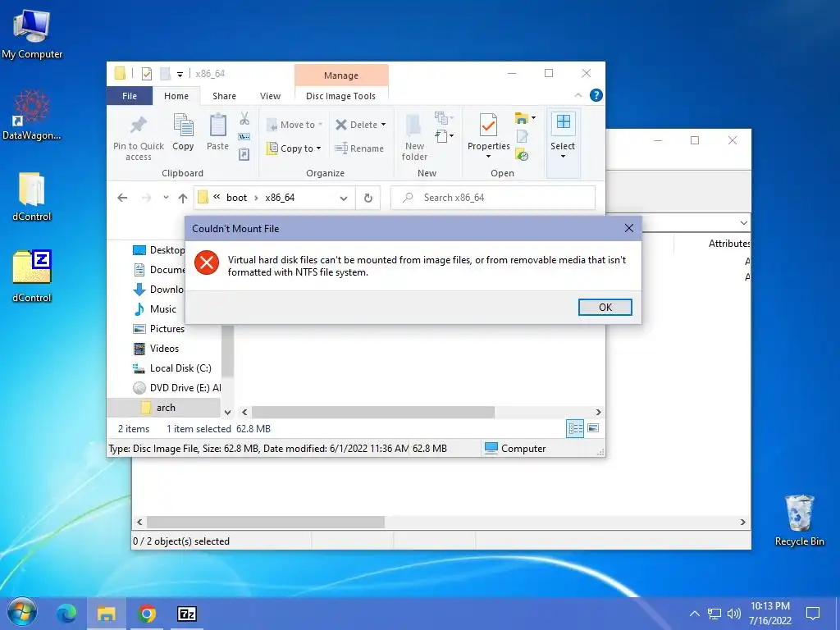Open the File menu in Explorer ribbon
840x630 pixels.
tap(130, 96)
